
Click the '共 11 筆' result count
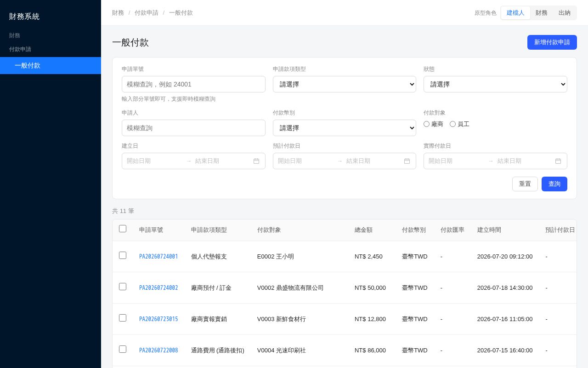pos(123,211)
